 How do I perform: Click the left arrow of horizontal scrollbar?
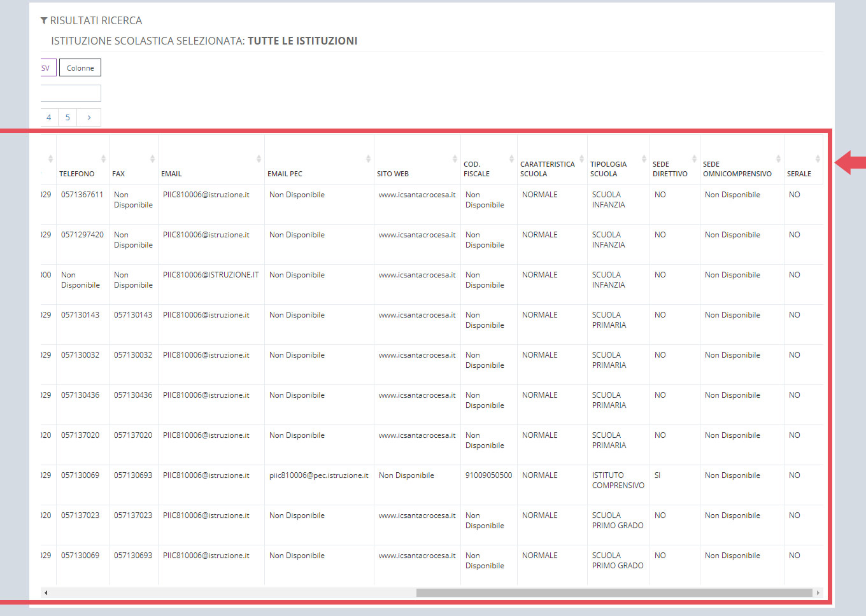tap(46, 592)
